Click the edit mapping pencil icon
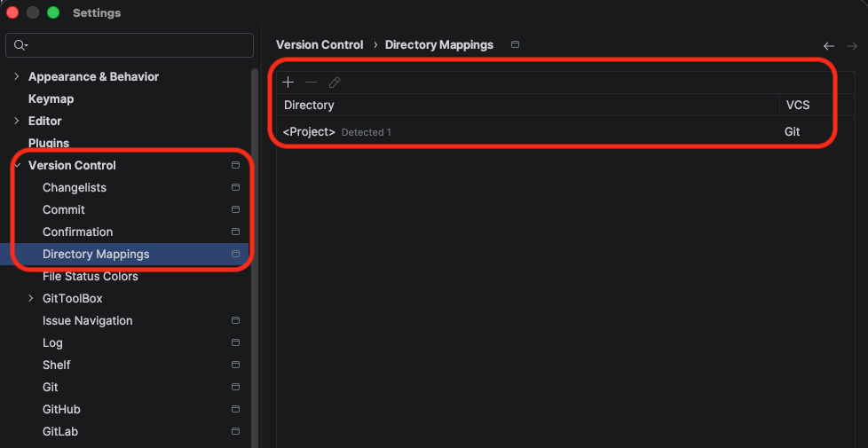 coord(335,83)
